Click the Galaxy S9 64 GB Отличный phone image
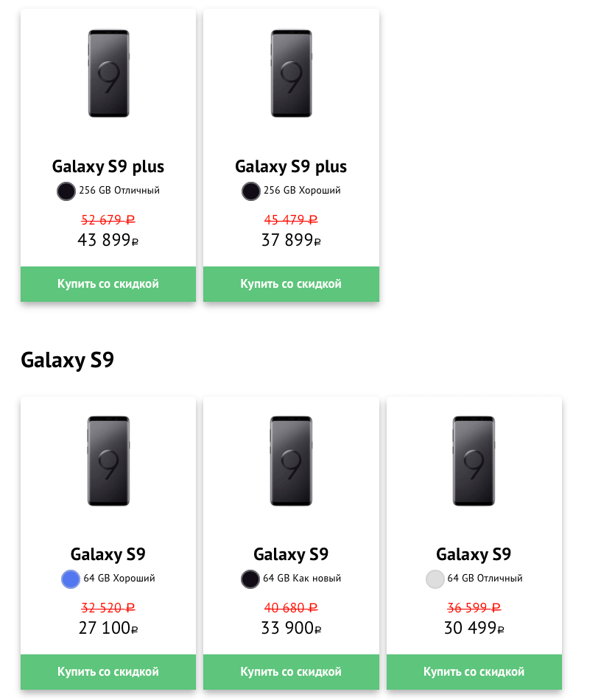 pyautogui.click(x=474, y=462)
